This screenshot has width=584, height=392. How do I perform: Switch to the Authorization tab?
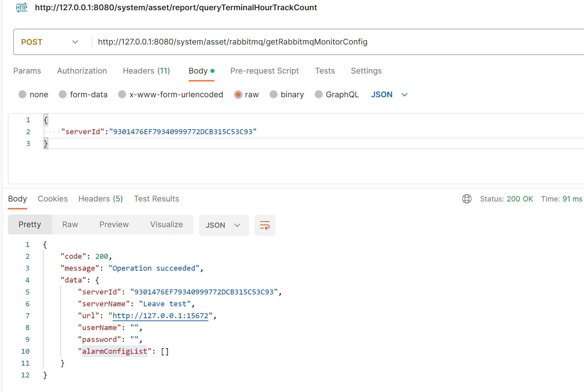pyautogui.click(x=82, y=71)
